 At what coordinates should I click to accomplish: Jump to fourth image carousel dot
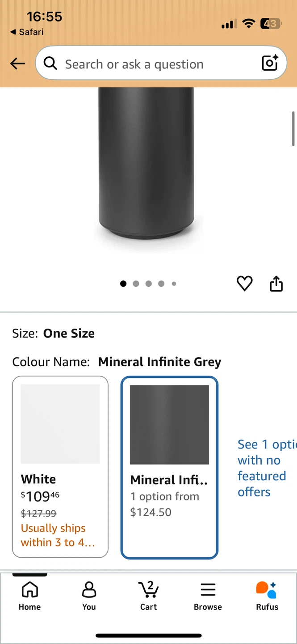coord(161,284)
